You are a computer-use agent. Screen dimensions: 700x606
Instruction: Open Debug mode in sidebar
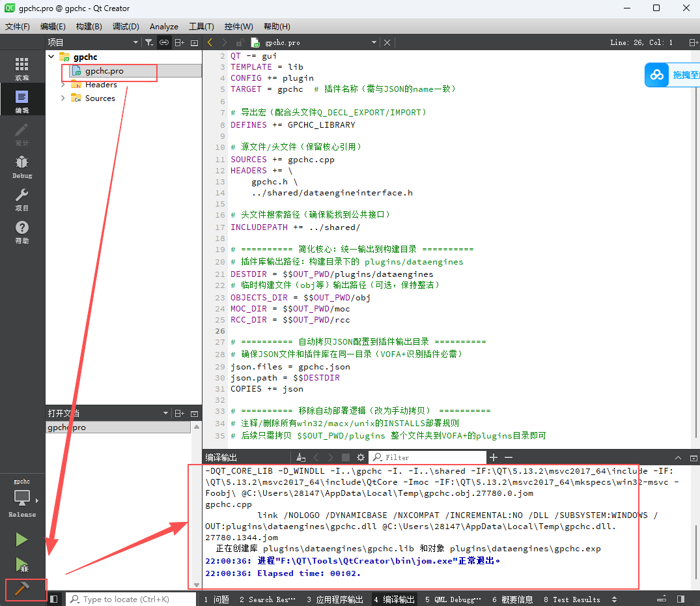(x=22, y=167)
